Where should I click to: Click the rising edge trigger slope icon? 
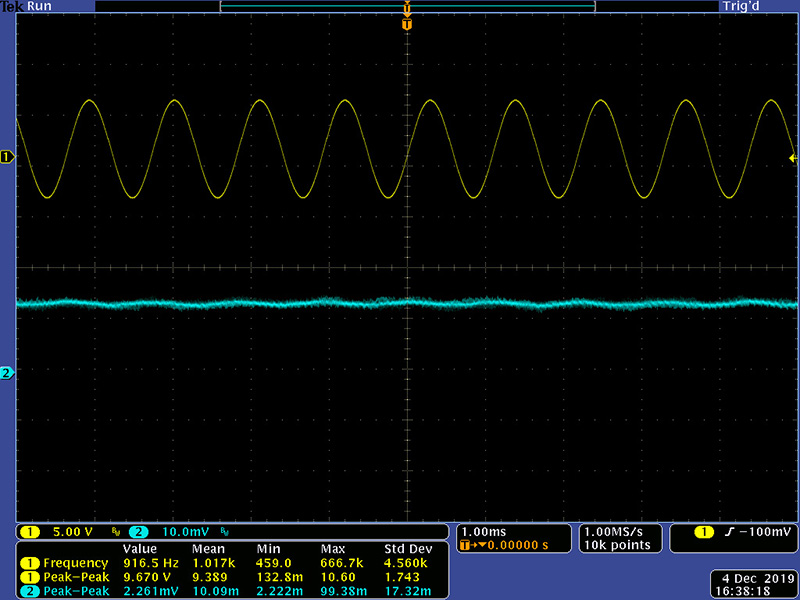click(x=730, y=533)
